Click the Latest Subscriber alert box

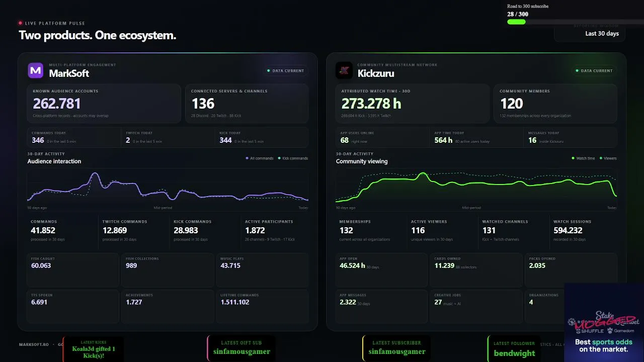pos(397,349)
